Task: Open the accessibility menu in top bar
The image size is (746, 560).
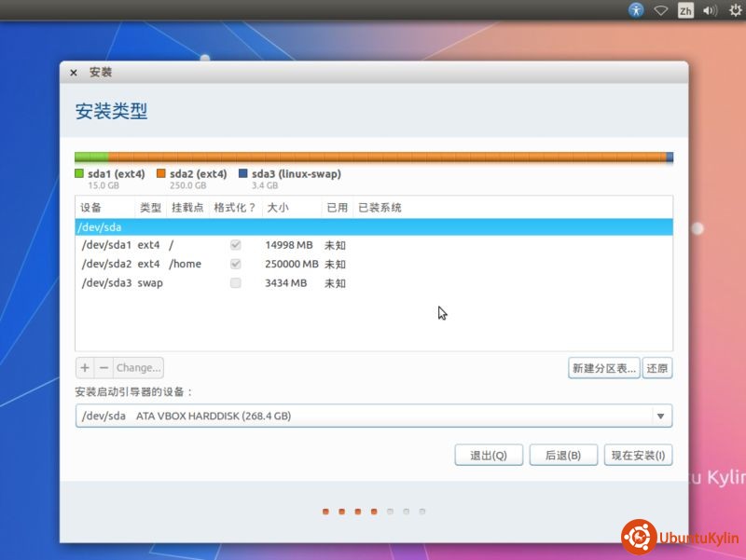Action: pos(636,10)
